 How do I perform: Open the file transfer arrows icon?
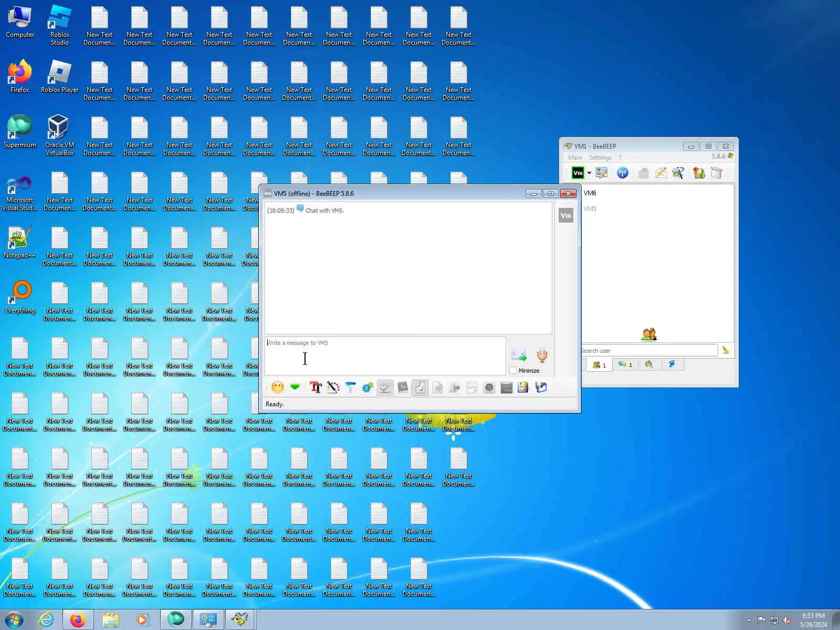tap(699, 173)
